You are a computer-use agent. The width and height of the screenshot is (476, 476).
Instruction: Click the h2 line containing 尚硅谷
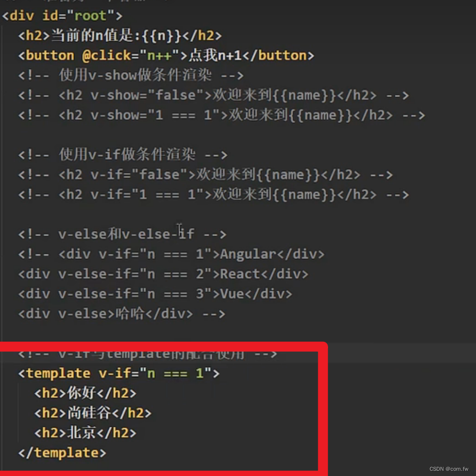(x=93, y=413)
